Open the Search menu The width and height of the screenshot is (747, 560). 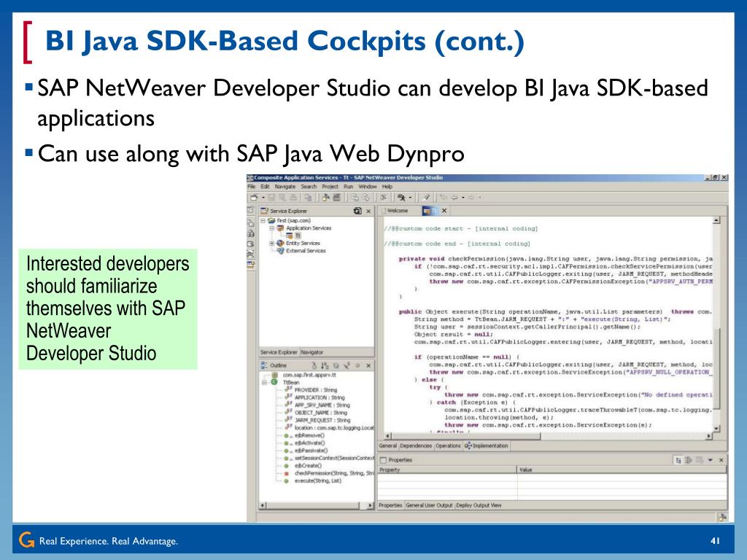[x=309, y=187]
